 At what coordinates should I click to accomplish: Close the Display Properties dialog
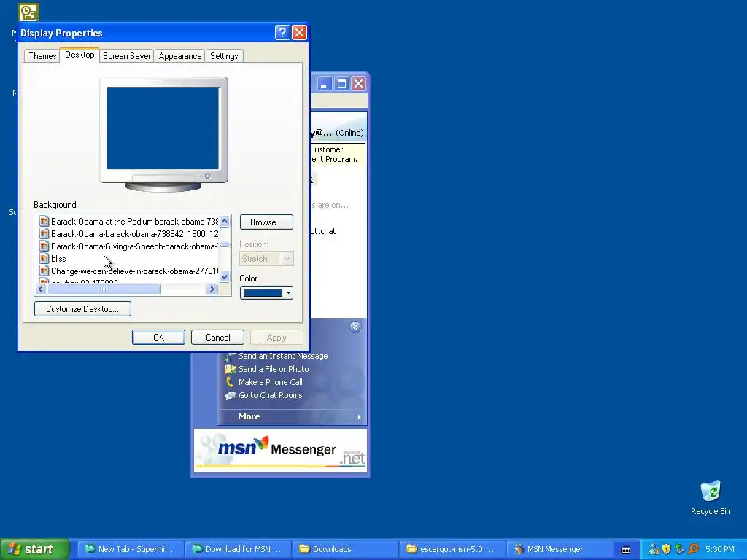[299, 32]
